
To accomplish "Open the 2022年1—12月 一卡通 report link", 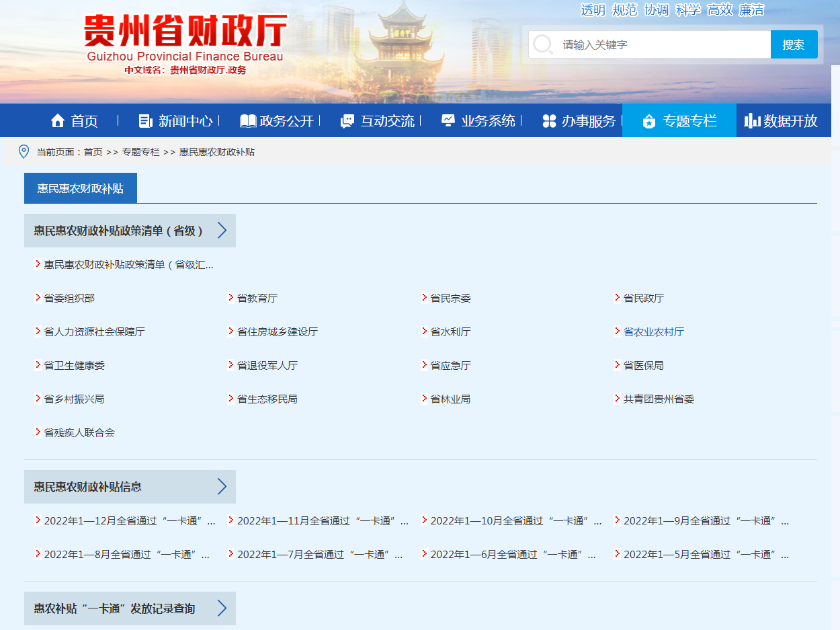I will [x=129, y=521].
